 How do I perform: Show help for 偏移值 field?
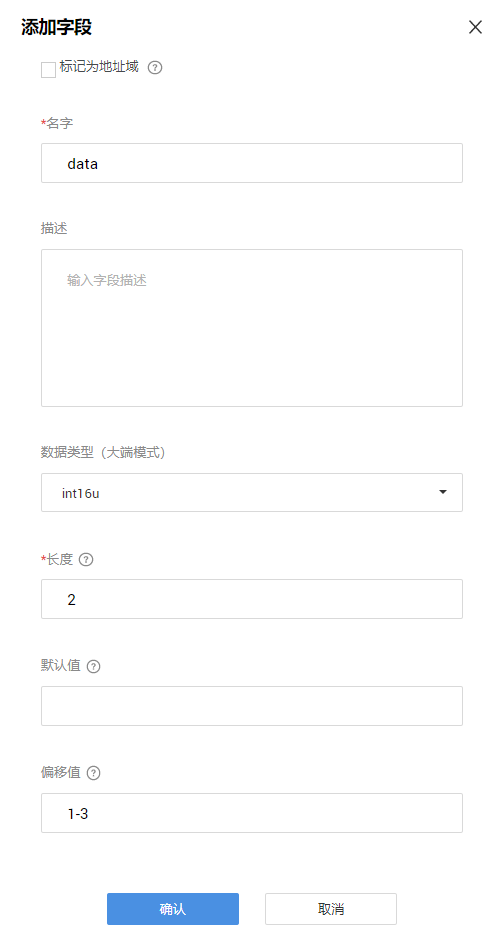tap(94, 773)
